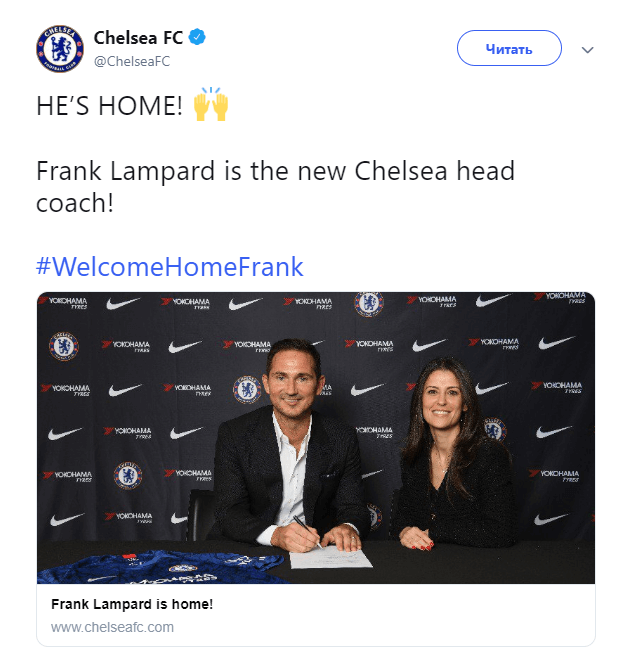Click the man signing the contract
Viewport: 628px width, 650px height.
(x=290, y=448)
